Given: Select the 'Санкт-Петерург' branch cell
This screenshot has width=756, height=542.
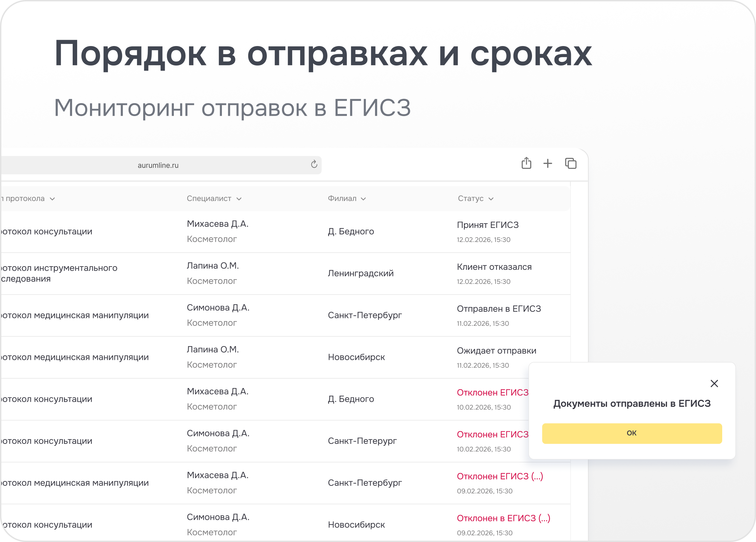Looking at the screenshot, I should (362, 441).
